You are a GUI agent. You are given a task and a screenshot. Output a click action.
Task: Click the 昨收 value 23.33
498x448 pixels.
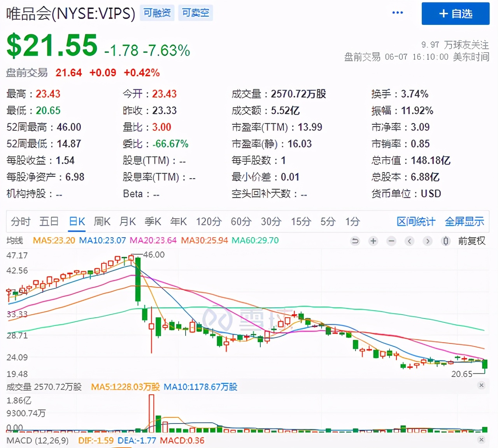pos(164,110)
